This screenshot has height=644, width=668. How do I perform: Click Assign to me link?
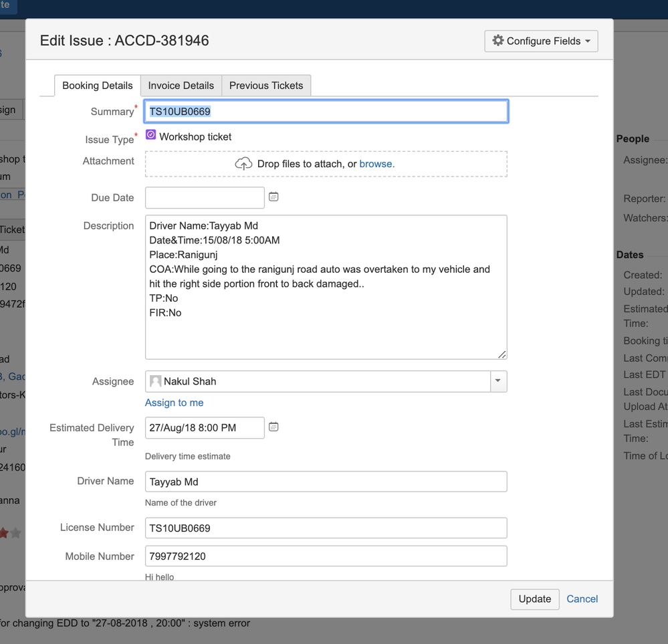tap(175, 403)
